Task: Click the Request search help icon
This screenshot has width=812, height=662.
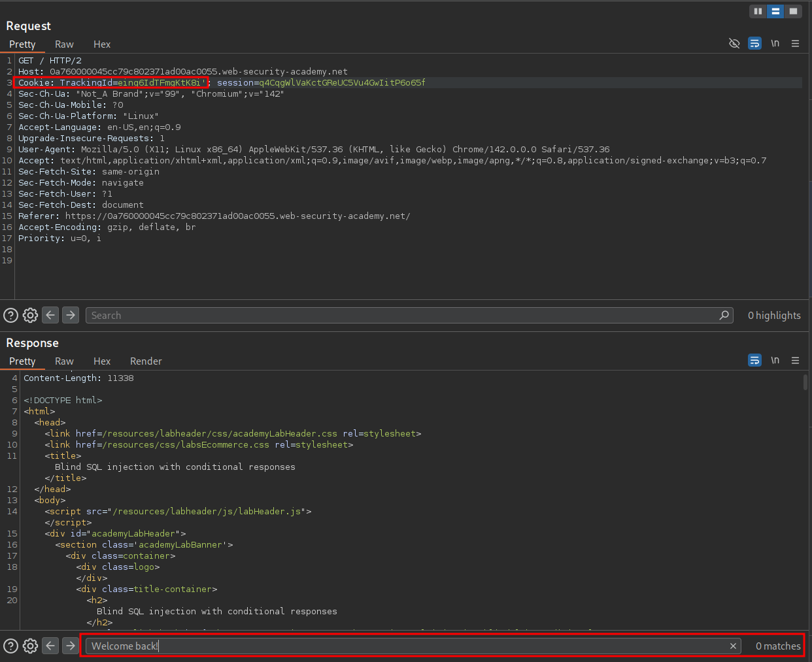Action: click(x=10, y=315)
